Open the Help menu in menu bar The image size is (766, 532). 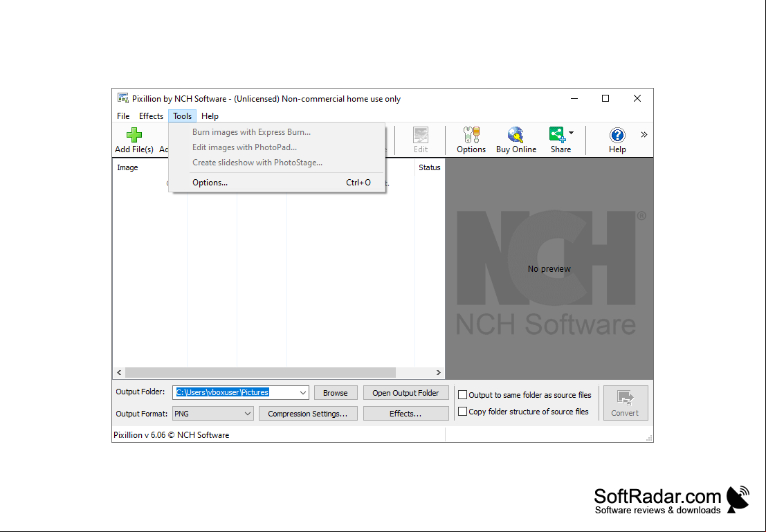coord(210,116)
